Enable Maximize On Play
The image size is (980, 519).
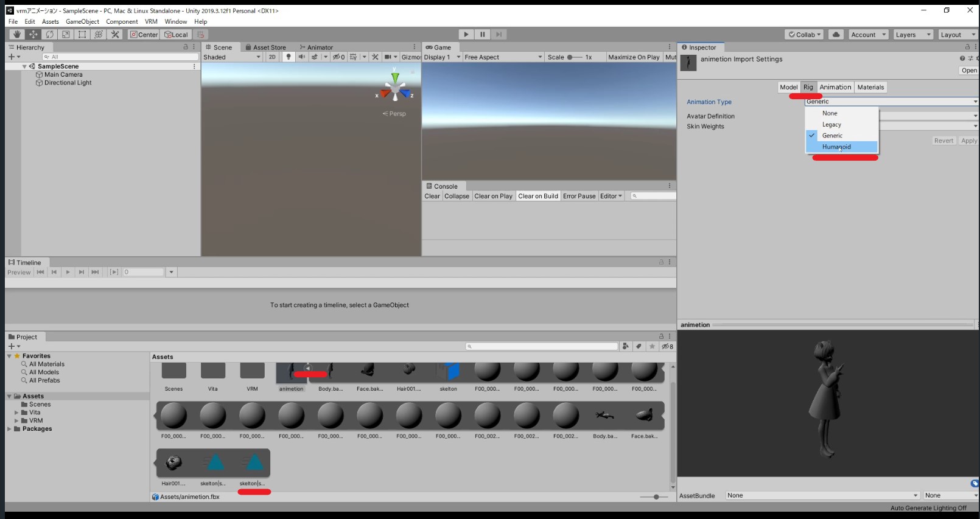click(x=634, y=57)
